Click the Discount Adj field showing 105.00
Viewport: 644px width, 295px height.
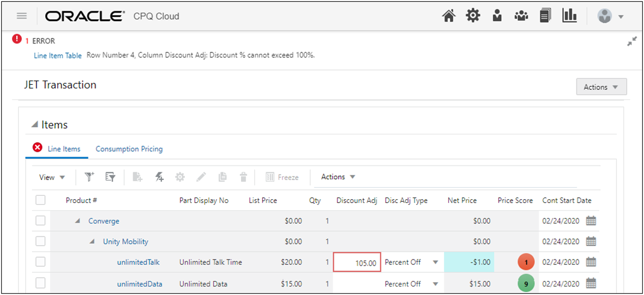coord(357,262)
